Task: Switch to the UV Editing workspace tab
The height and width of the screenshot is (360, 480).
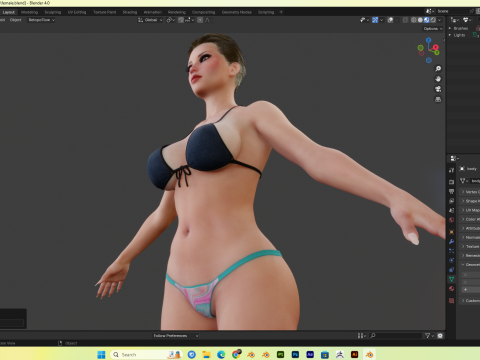Action: point(77,12)
